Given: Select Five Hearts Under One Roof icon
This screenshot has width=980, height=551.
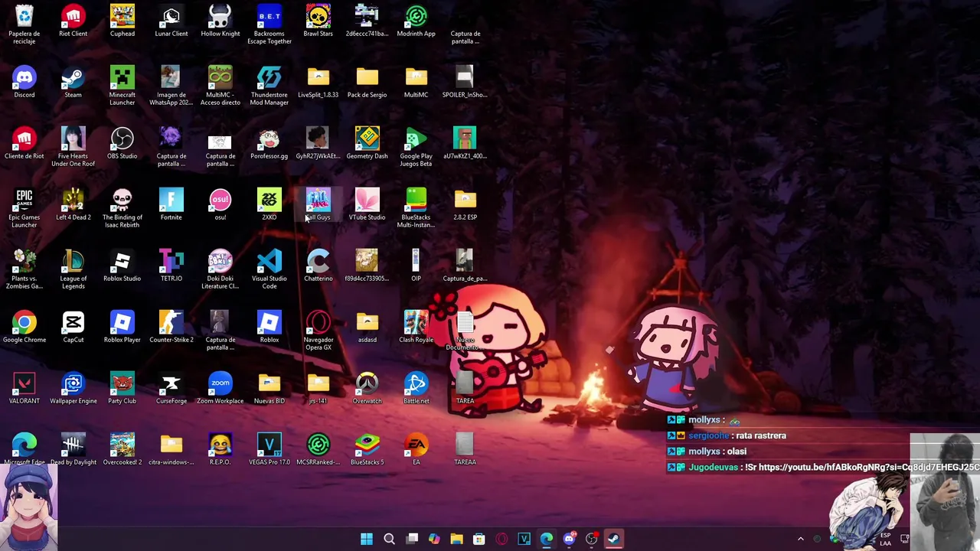Looking at the screenshot, I should coord(73,146).
